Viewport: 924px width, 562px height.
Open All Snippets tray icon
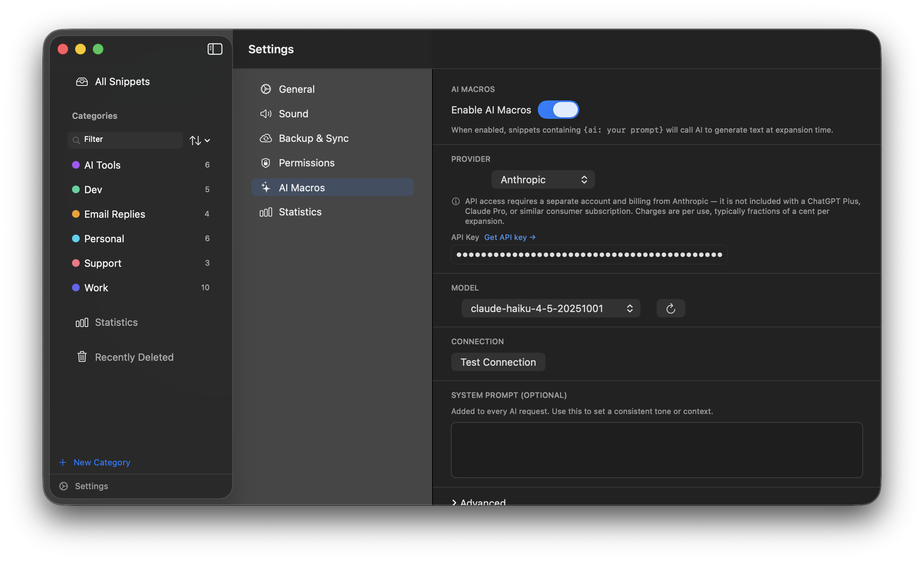82,82
